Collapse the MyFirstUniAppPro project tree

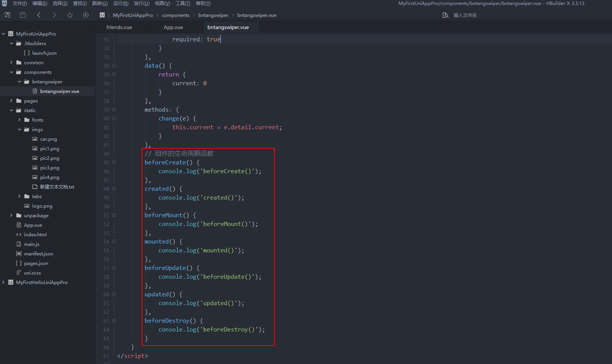click(3, 34)
